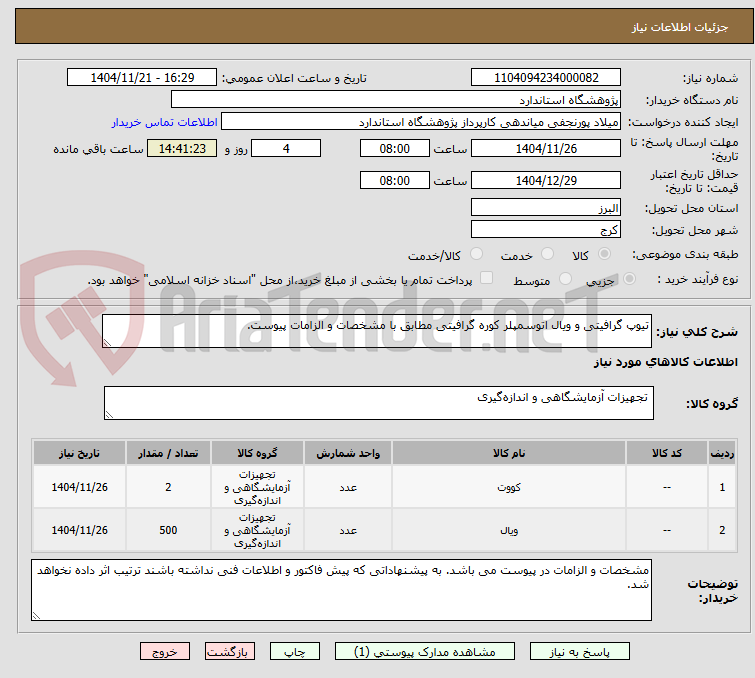Select the کالا radio button
Image resolution: width=755 pixels, height=678 pixels.
[x=604, y=254]
